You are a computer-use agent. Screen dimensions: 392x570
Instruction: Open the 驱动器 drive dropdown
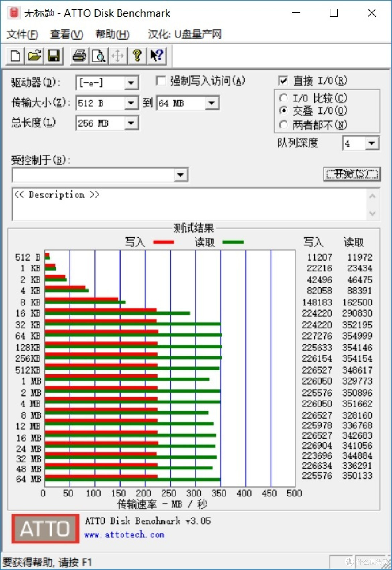coord(131,83)
